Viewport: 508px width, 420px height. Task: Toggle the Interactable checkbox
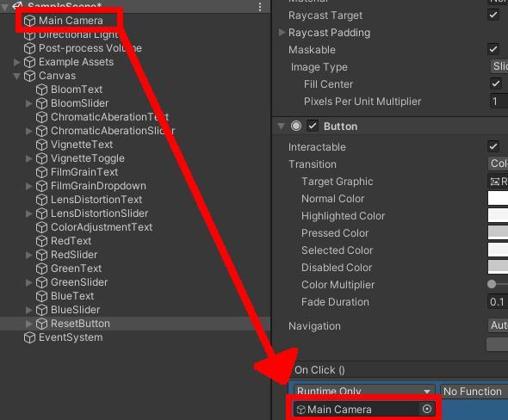(x=493, y=146)
